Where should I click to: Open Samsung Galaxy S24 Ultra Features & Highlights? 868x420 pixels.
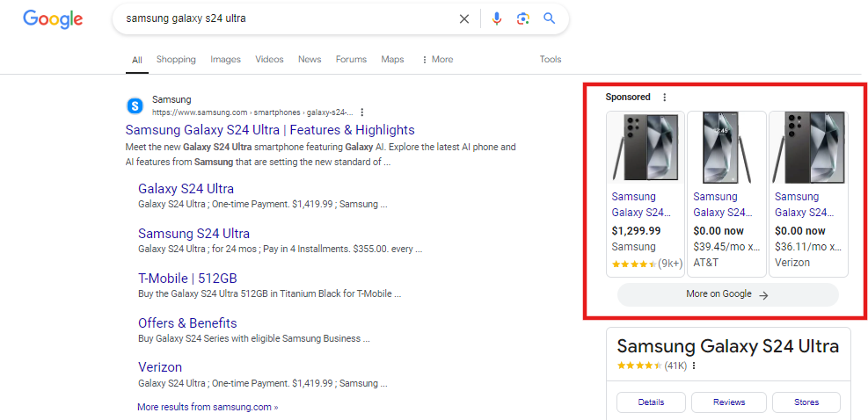270,130
